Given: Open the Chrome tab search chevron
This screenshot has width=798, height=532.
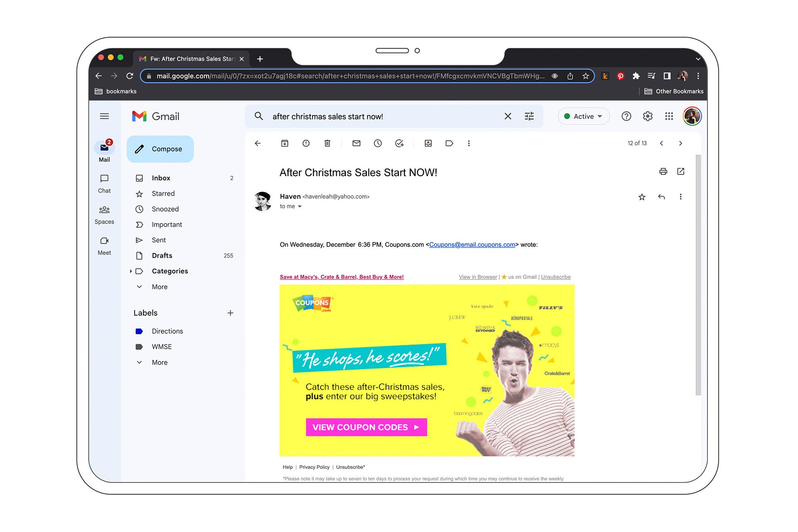Looking at the screenshot, I should tap(698, 59).
